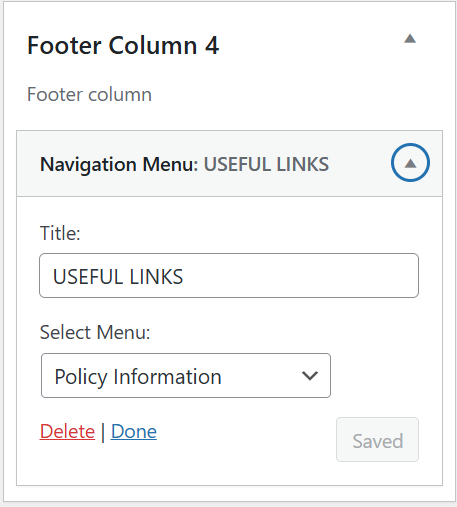Image resolution: width=457 pixels, height=507 pixels.
Task: Click the blank space right of Select Menu dropdown
Action: tap(375, 376)
